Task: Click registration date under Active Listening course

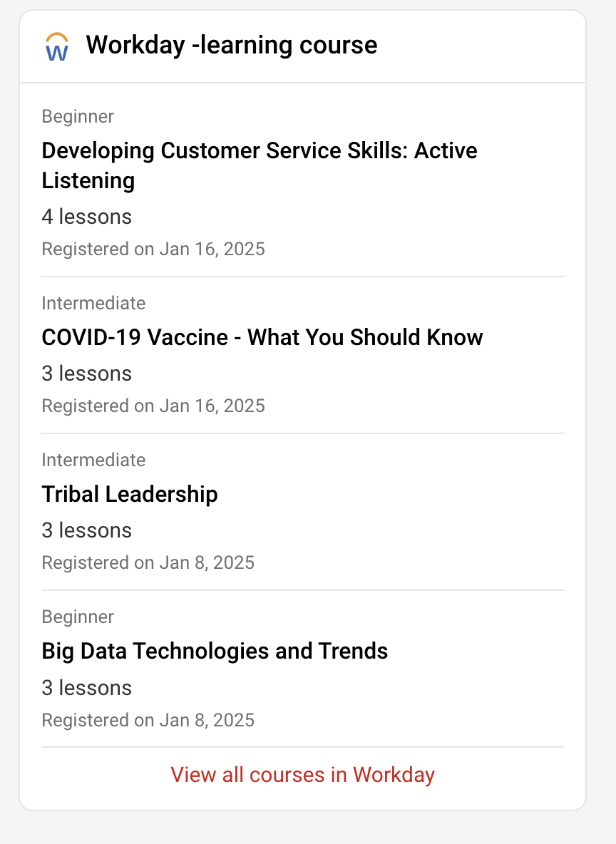Action: (153, 249)
